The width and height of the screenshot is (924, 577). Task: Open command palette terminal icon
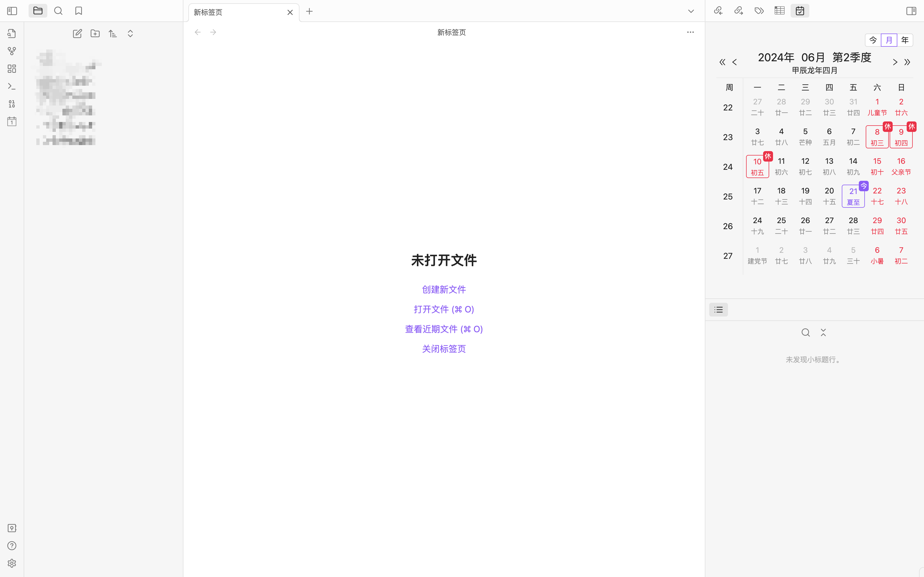(x=12, y=86)
